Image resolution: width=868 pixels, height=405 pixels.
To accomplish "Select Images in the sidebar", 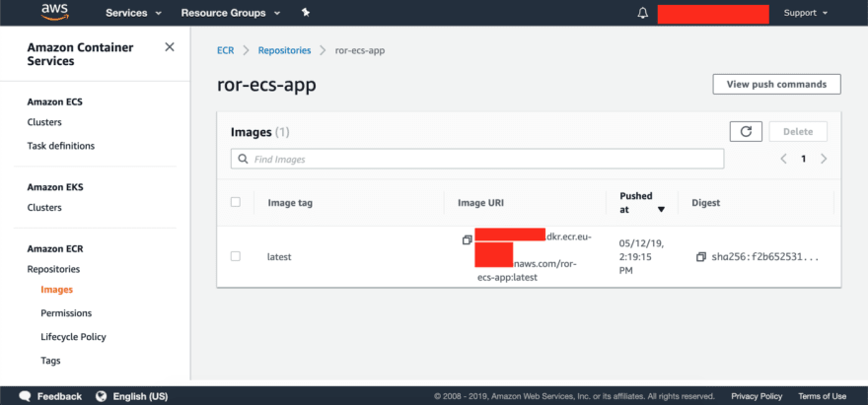I will coord(56,290).
